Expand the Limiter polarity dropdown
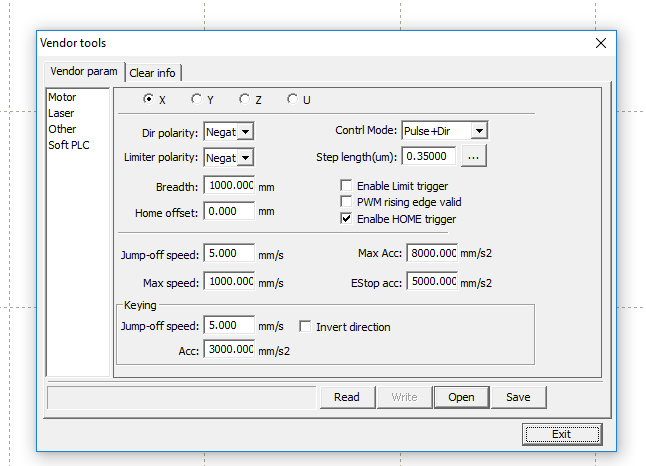 [246, 157]
